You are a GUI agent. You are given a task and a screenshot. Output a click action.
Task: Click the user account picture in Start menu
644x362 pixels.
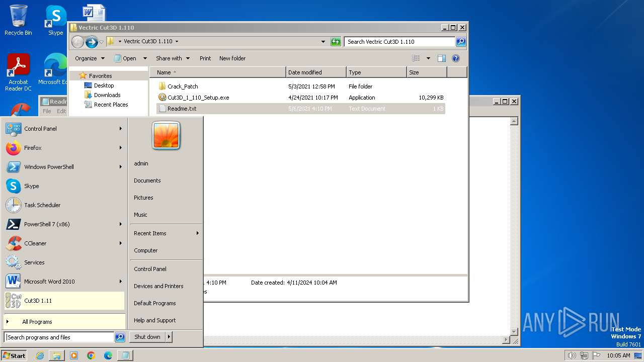[x=166, y=135]
